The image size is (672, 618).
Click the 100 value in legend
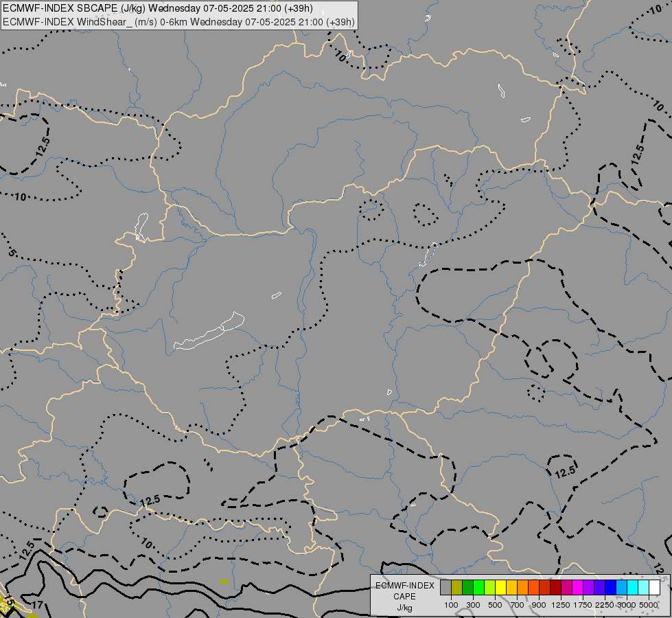451,605
